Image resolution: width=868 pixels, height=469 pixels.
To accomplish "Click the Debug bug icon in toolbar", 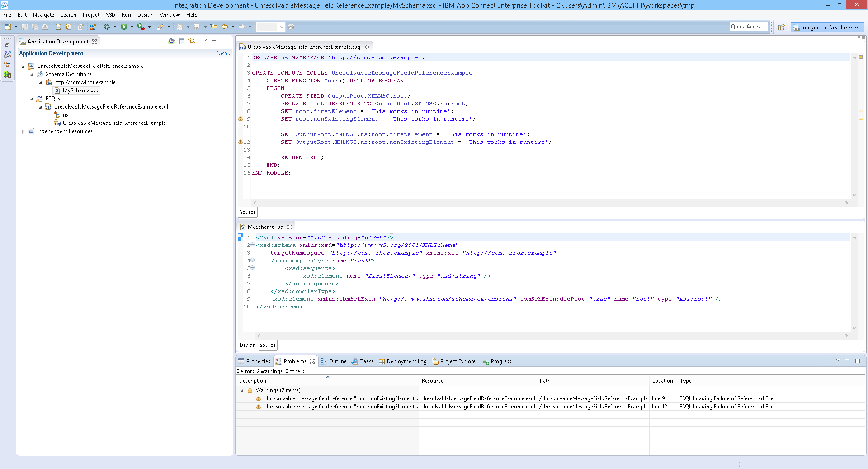I will pos(107,27).
